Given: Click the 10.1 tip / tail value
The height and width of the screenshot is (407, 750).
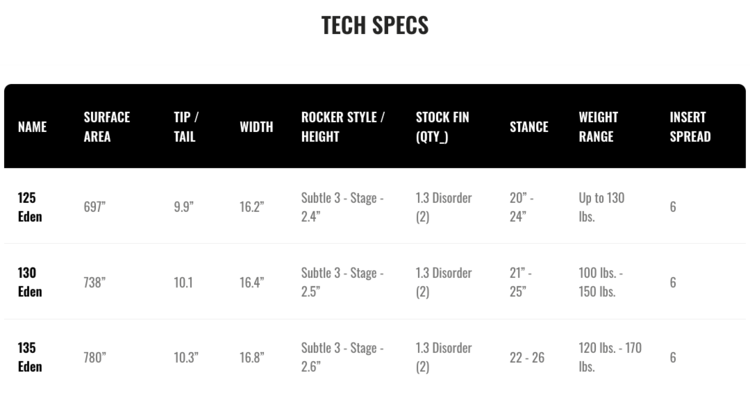Looking at the screenshot, I should point(184,282).
